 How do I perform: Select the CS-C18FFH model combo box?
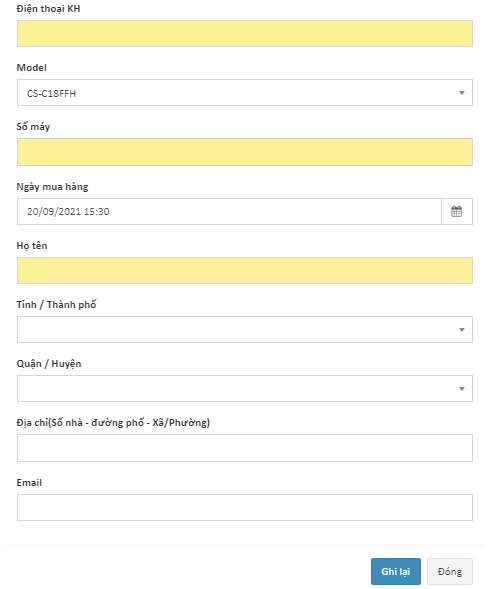244,92
